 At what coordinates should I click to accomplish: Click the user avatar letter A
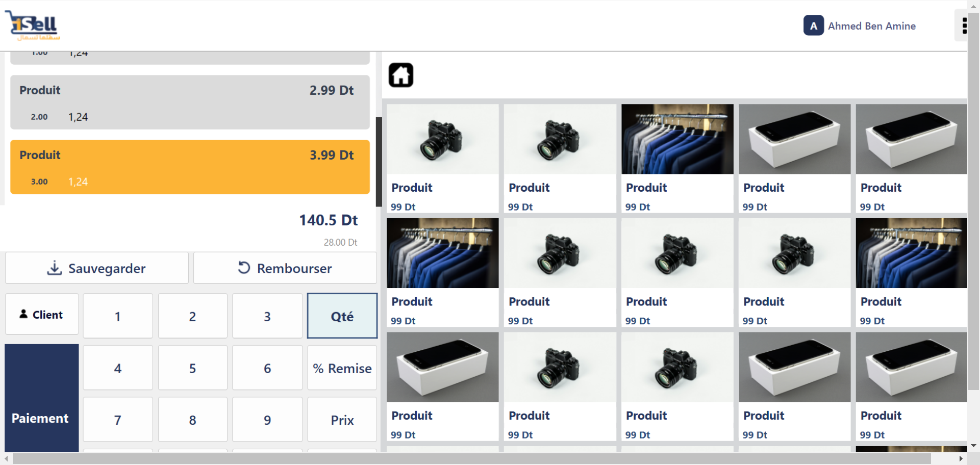(x=814, y=25)
